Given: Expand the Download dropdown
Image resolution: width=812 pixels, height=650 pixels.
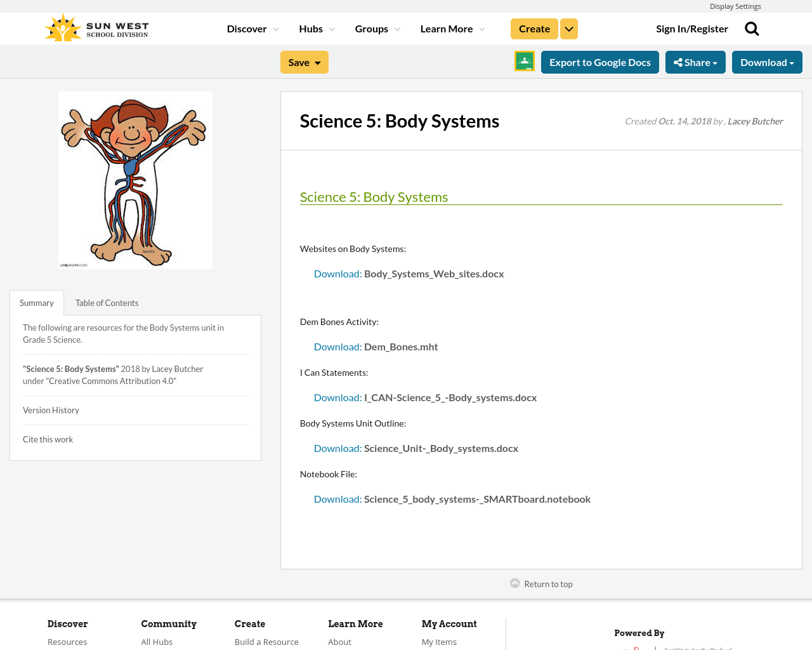Looking at the screenshot, I should [x=767, y=61].
